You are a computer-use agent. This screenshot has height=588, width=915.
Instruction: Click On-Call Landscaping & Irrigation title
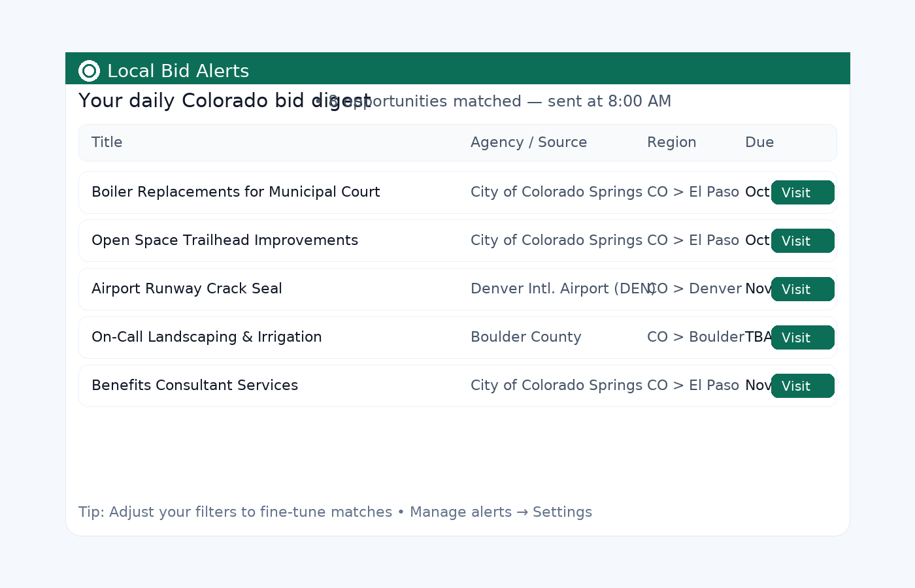click(x=207, y=337)
